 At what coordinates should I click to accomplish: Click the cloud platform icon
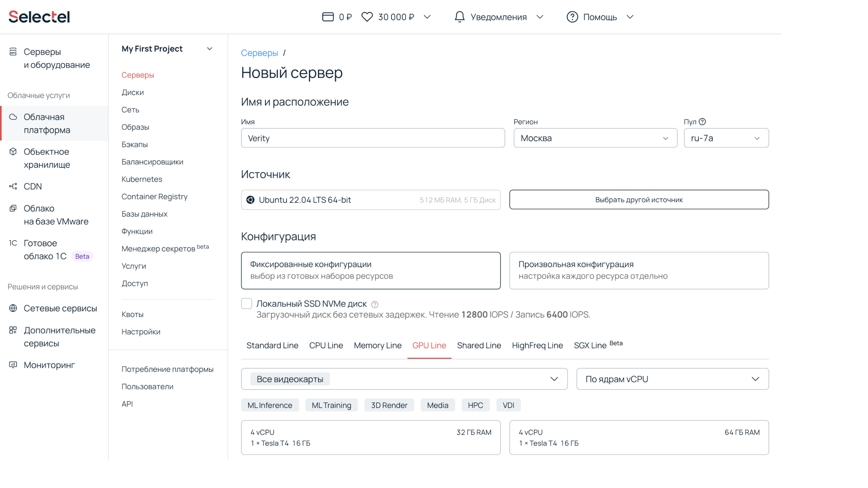point(13,117)
